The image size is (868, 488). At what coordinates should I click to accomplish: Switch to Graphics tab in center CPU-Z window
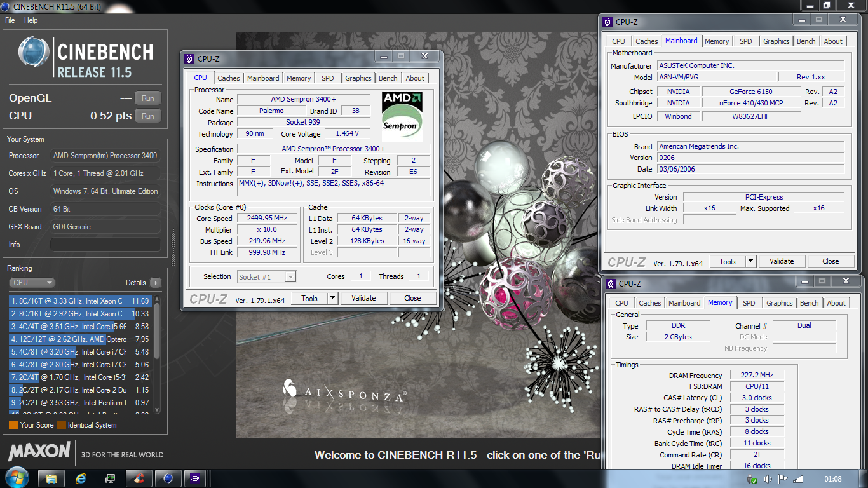[x=358, y=78]
